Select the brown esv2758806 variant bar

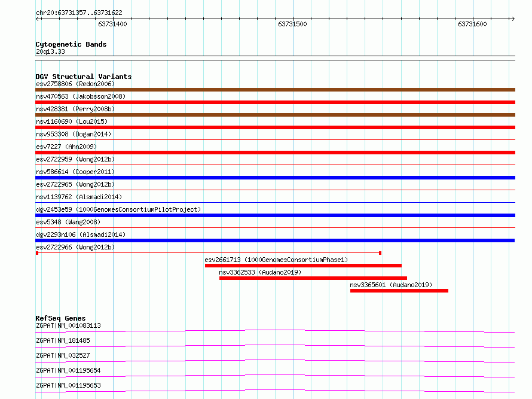coord(275,90)
